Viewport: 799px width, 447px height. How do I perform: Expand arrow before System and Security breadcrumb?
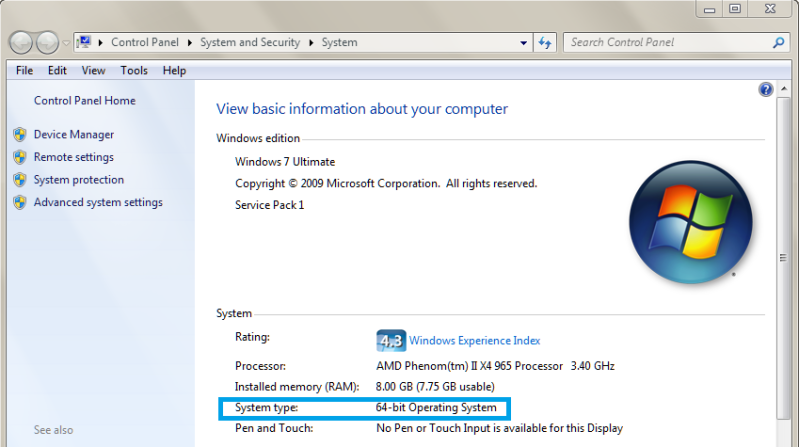point(190,43)
